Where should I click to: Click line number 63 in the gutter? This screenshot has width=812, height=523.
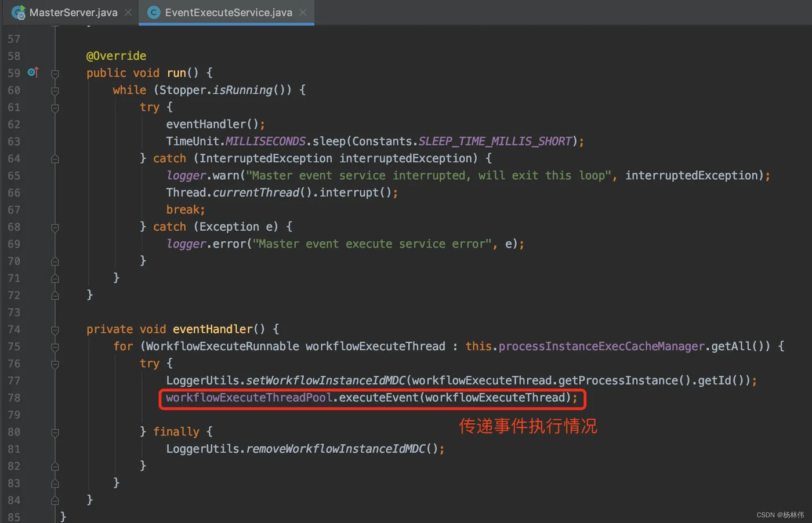click(x=14, y=141)
